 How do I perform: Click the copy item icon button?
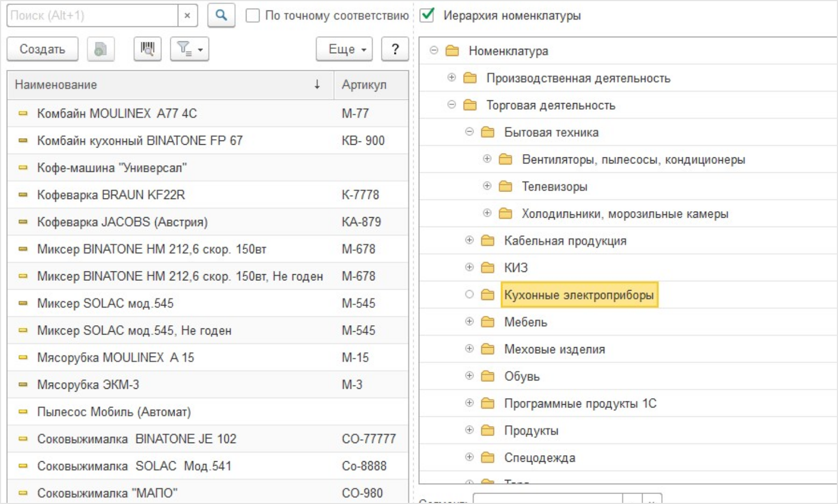coord(100,49)
